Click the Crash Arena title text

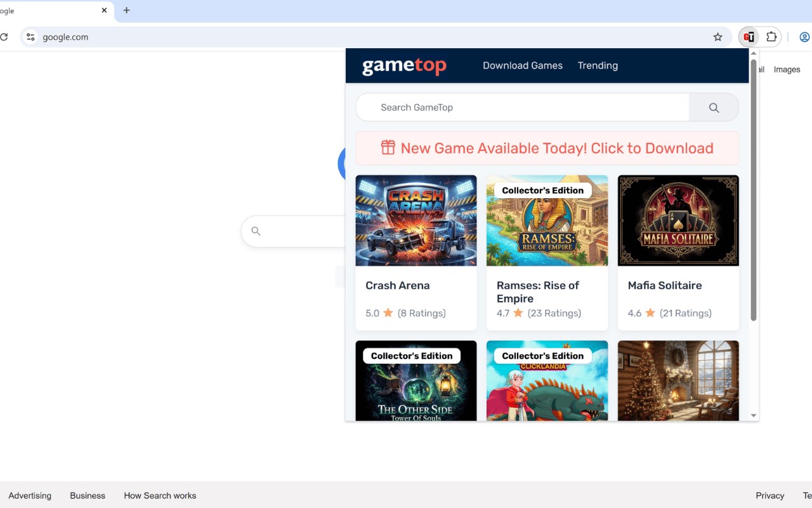[x=398, y=286]
